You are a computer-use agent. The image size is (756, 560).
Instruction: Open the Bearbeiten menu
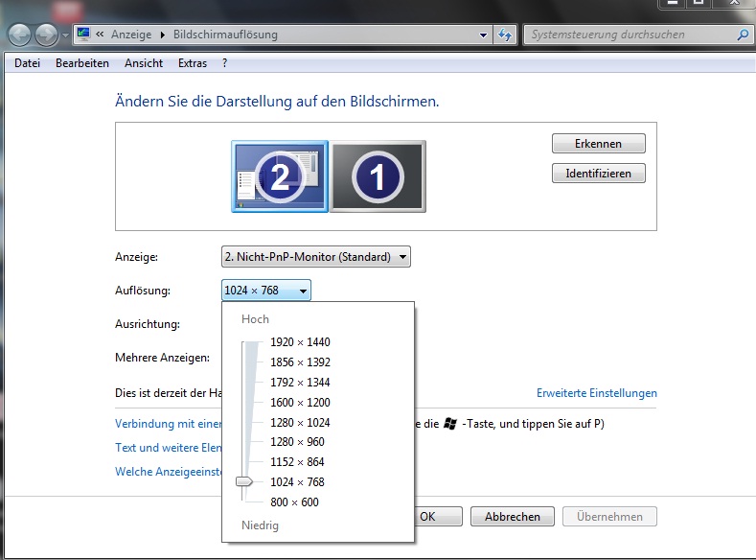(x=82, y=63)
